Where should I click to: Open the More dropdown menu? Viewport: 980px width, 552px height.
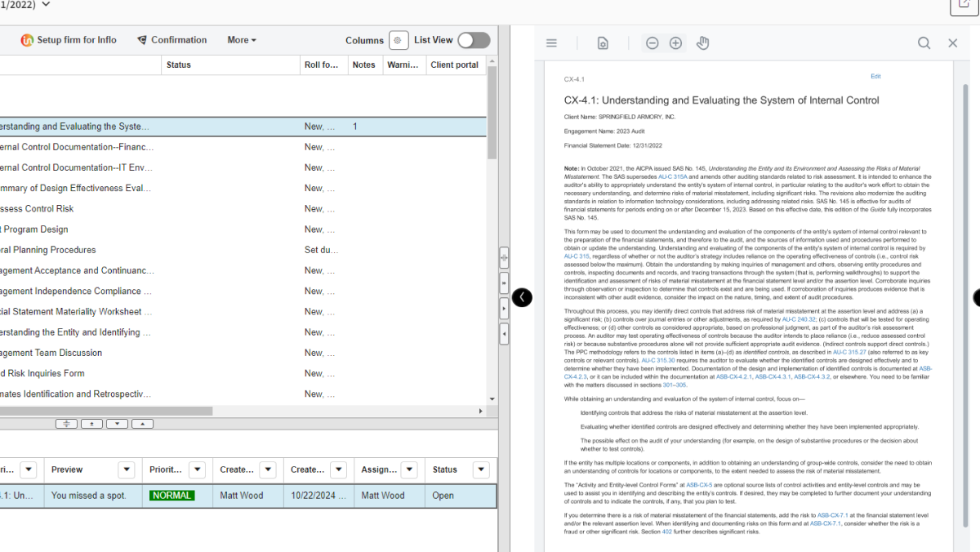240,39
